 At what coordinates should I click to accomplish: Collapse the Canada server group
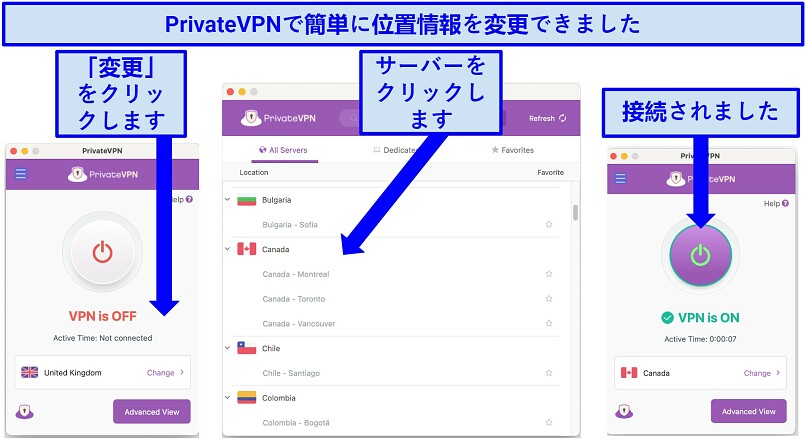pyautogui.click(x=227, y=249)
